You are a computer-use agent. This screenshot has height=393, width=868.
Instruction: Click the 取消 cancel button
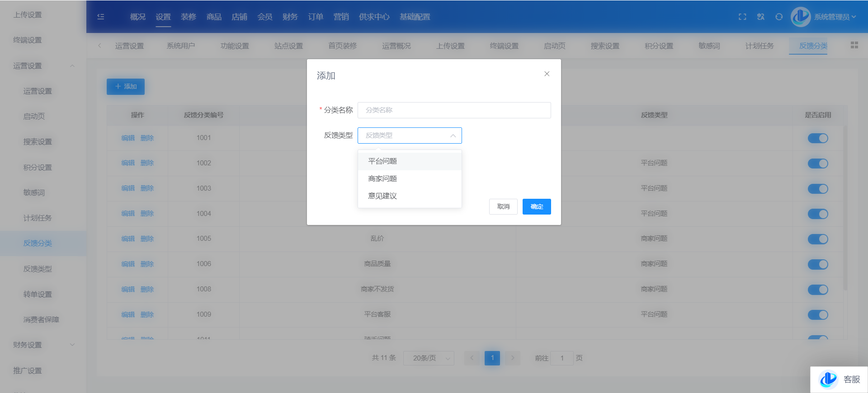[x=503, y=207]
